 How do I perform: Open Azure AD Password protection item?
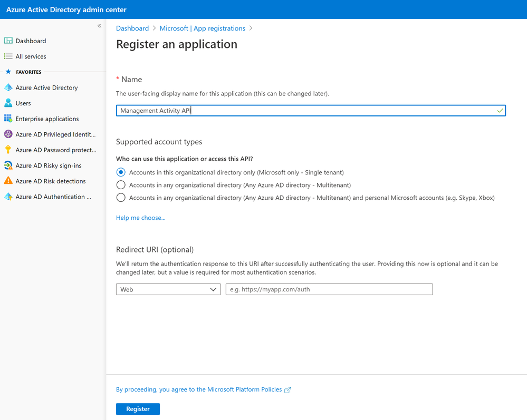click(56, 150)
